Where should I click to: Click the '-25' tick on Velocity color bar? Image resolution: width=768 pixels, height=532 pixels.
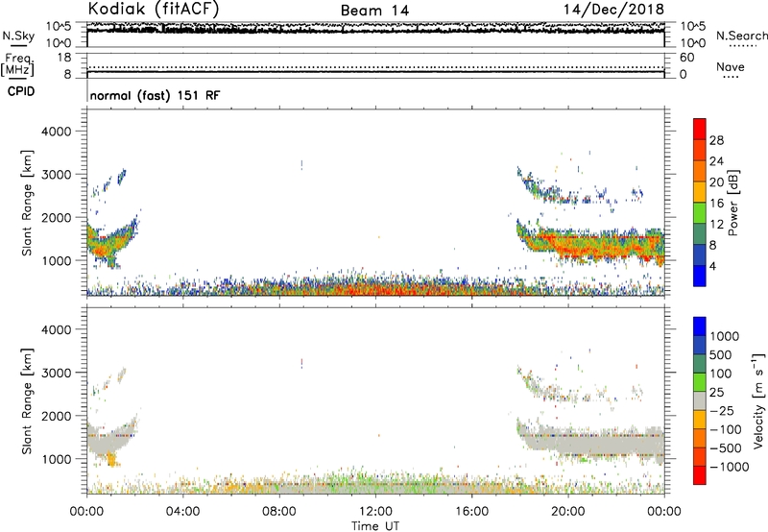[722, 410]
